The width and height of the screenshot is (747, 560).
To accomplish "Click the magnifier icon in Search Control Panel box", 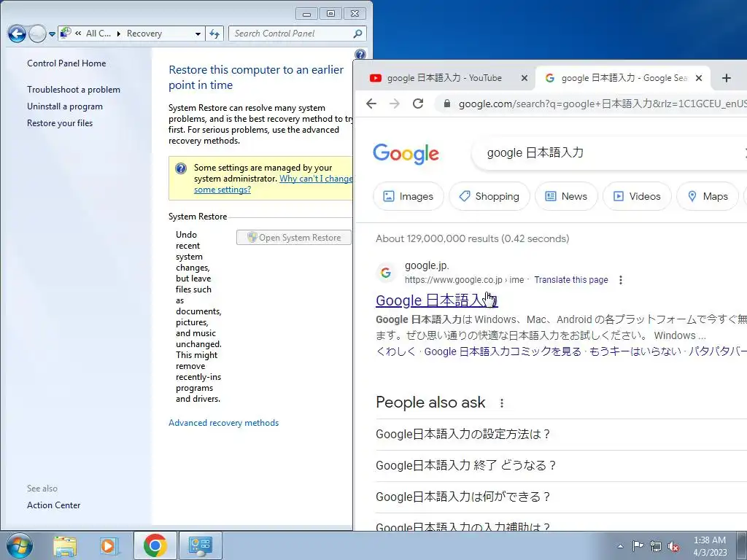I will click(x=357, y=34).
